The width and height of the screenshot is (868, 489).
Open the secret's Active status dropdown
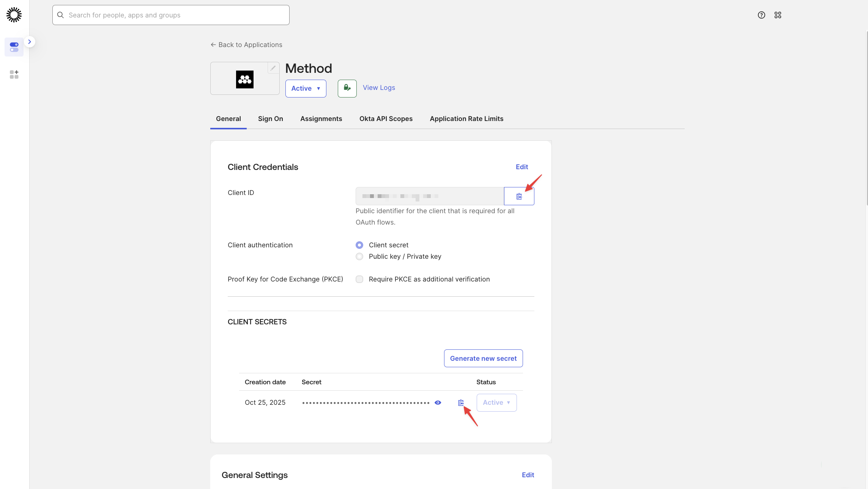click(x=496, y=403)
